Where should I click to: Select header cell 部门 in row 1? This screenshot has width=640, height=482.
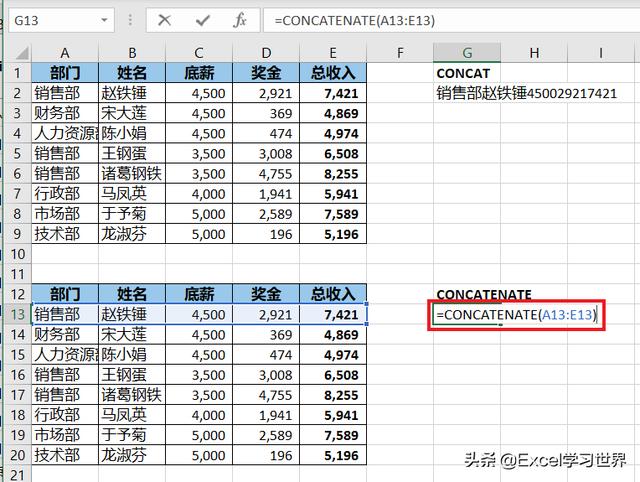64,73
